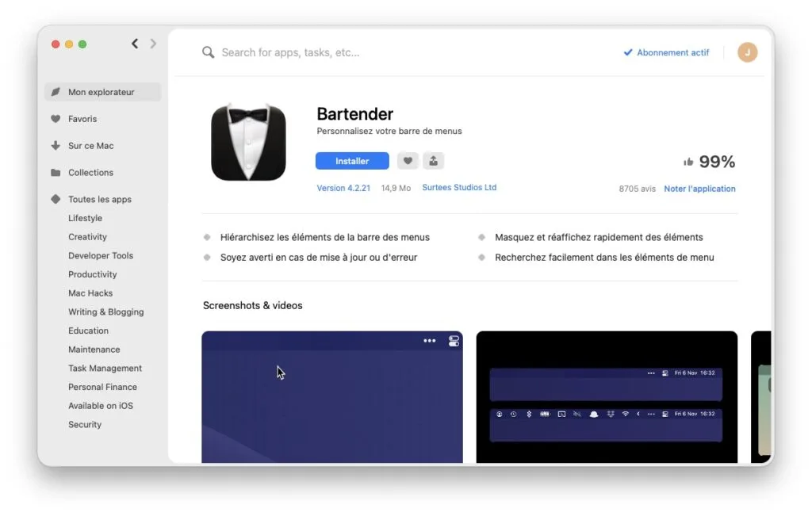Navigate forward using the right chevron
The image size is (812, 516).
[x=153, y=44]
